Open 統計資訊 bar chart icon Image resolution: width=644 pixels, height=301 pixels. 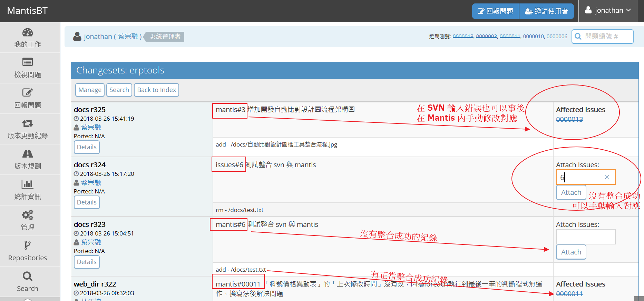(28, 184)
